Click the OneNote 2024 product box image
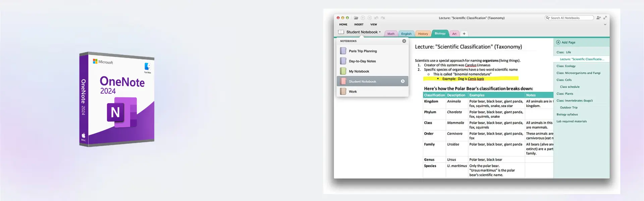This screenshot has height=201, width=644. point(117,99)
